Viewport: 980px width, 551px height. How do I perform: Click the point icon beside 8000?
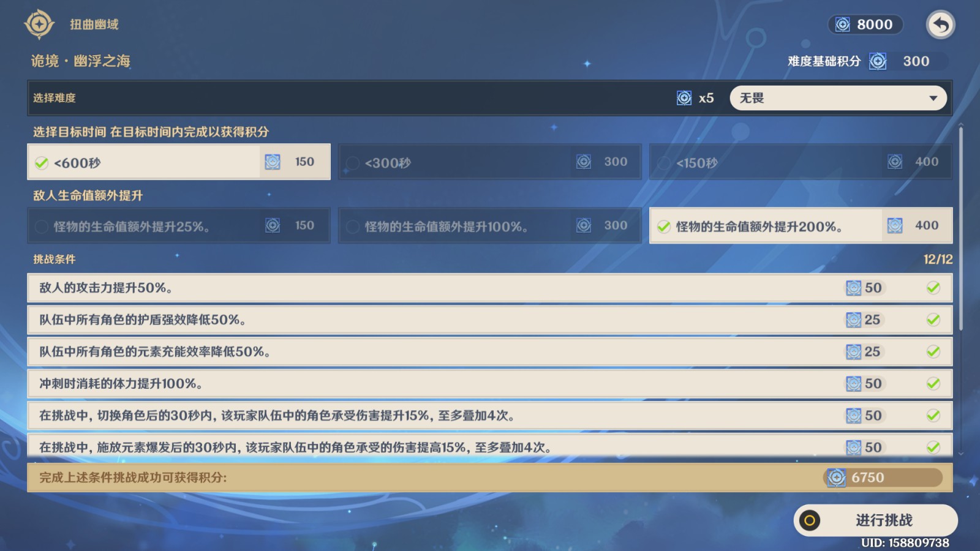[843, 24]
